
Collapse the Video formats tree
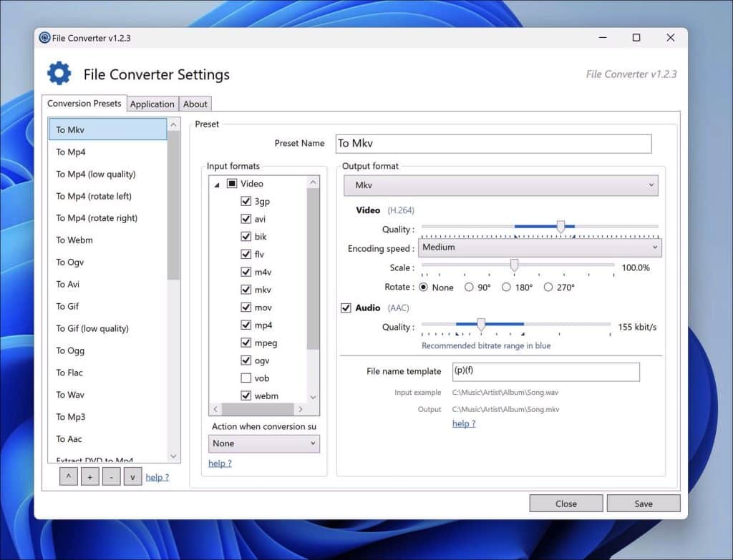[x=218, y=183]
